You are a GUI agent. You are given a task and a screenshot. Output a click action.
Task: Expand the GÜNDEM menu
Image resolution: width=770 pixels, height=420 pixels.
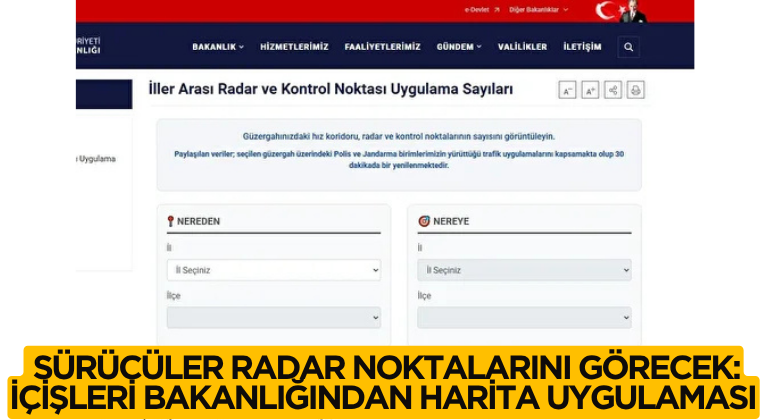pyautogui.click(x=459, y=47)
